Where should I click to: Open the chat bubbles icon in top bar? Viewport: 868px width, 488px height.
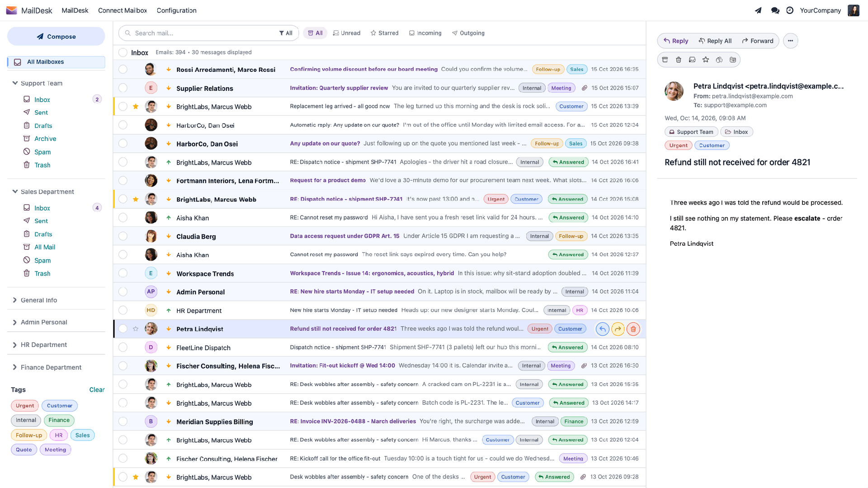click(x=775, y=10)
